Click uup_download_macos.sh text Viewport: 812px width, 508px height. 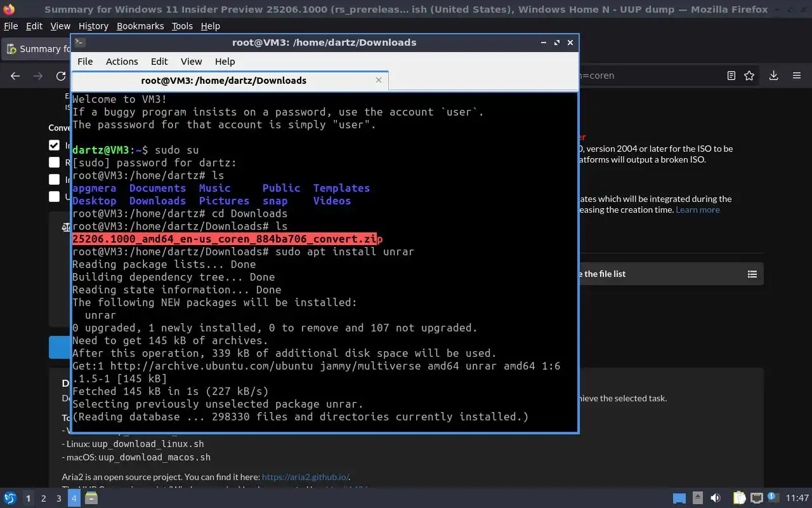[154, 457]
